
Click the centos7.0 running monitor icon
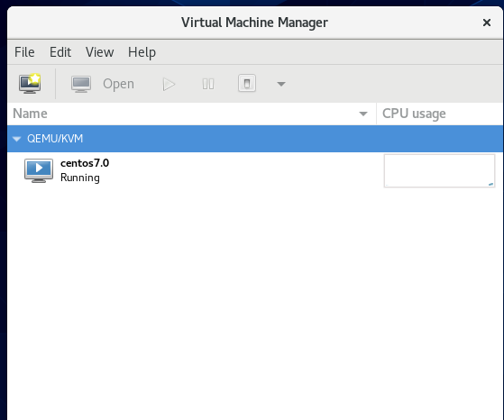click(39, 170)
